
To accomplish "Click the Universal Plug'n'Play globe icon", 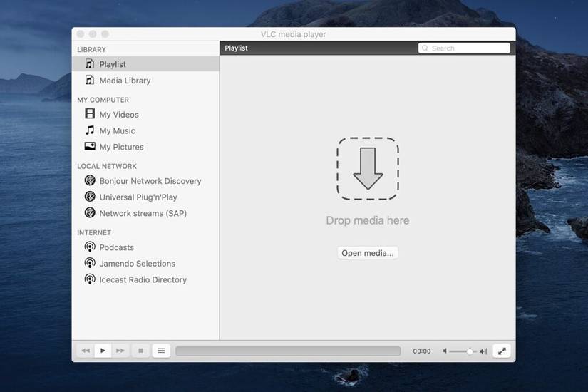I will point(90,197).
